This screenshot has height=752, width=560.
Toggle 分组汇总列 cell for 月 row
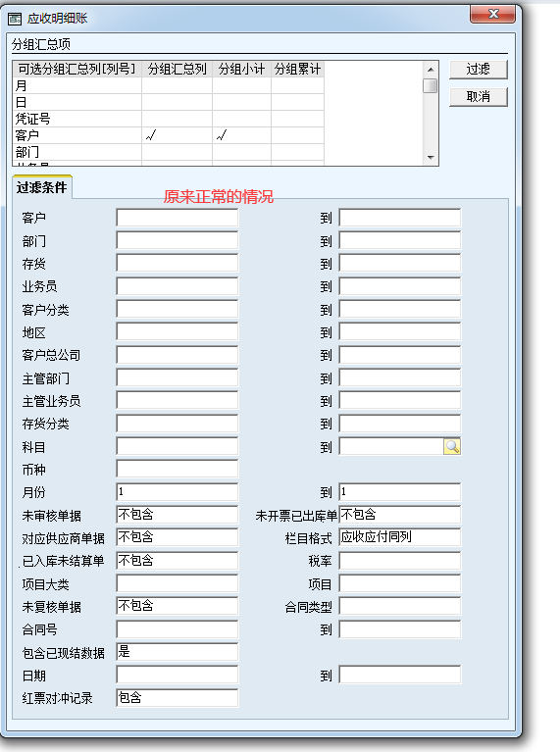coord(177,86)
